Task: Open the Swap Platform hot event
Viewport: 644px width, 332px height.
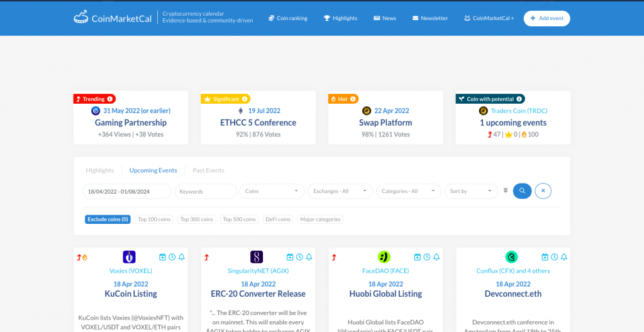Action: pyautogui.click(x=386, y=123)
